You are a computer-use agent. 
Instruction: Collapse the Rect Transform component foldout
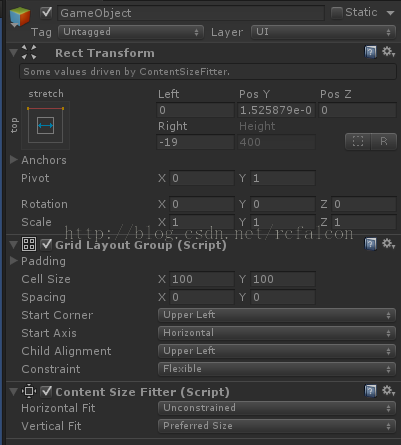(14, 53)
